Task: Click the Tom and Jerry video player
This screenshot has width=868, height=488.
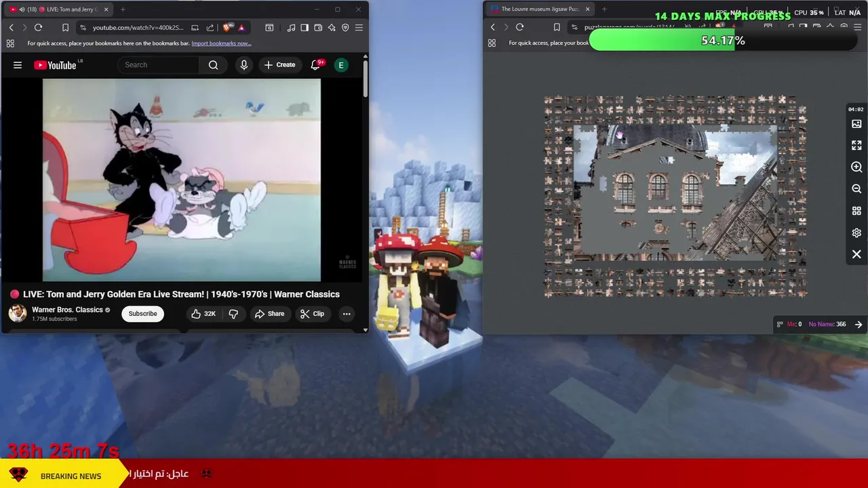Action: pos(182,180)
